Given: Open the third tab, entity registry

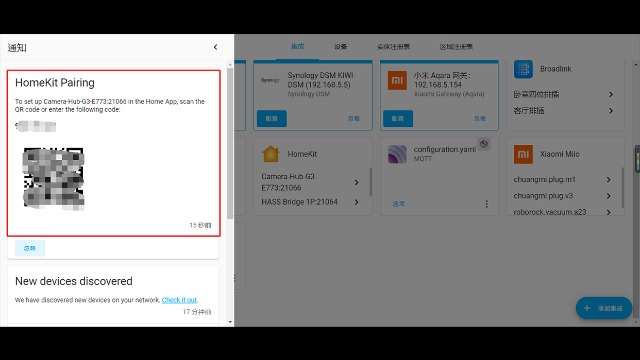Looking at the screenshot, I should [x=393, y=47].
